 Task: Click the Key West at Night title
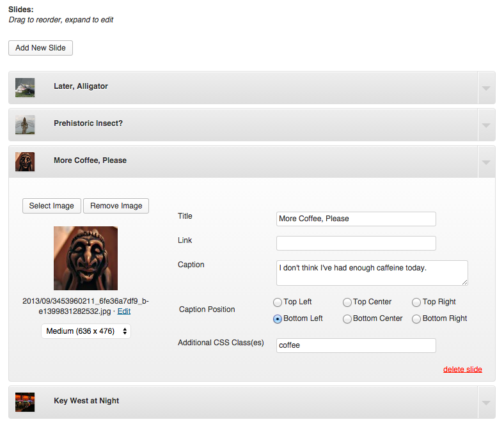[86, 401]
